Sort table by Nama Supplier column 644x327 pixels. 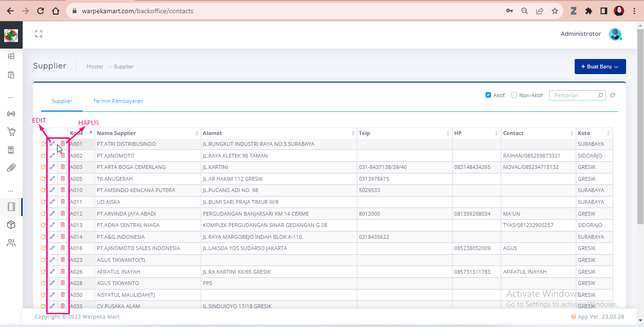click(148, 133)
